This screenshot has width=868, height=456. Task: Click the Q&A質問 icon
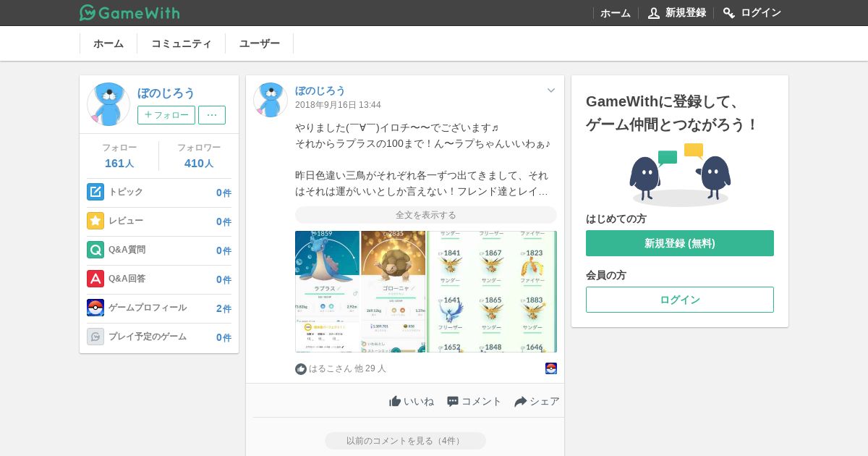95,250
